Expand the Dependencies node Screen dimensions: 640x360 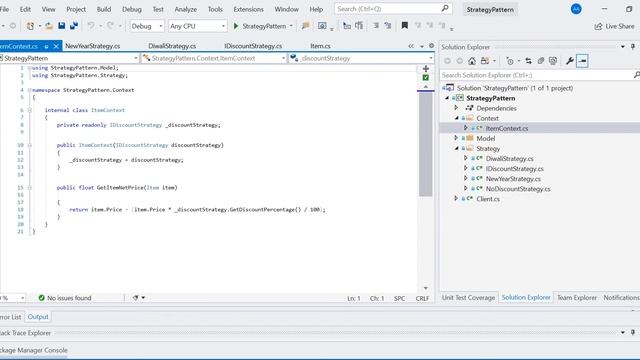456,108
